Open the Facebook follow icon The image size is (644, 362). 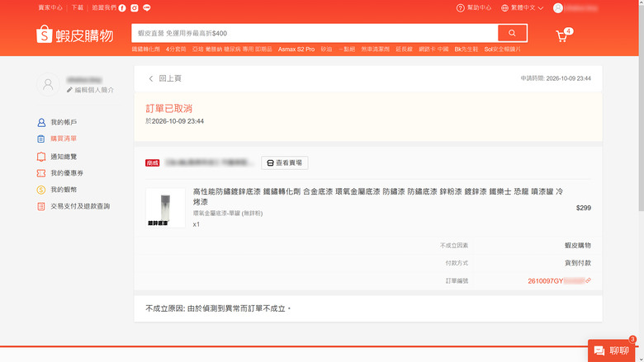[x=122, y=8]
